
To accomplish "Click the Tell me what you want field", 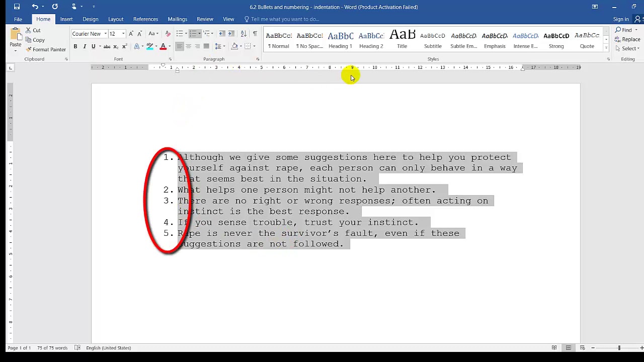I will point(282,19).
